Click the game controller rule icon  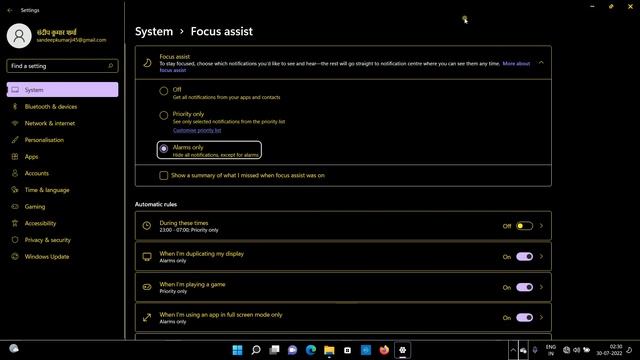point(147,287)
